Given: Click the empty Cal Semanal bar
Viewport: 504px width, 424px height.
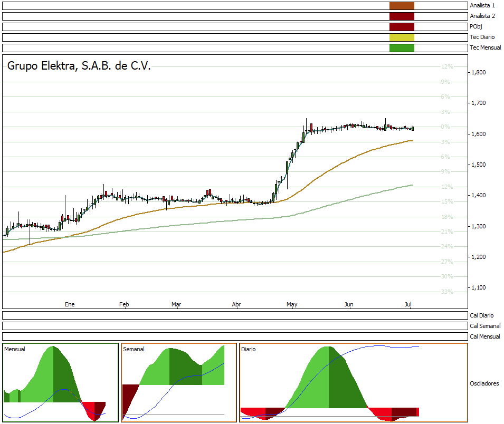Looking at the screenshot, I should [x=235, y=326].
